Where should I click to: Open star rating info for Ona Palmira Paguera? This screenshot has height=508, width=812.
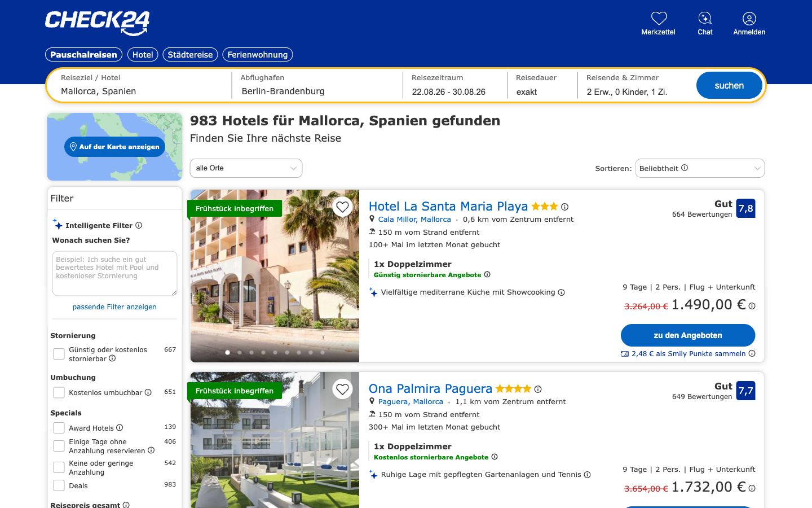point(538,389)
